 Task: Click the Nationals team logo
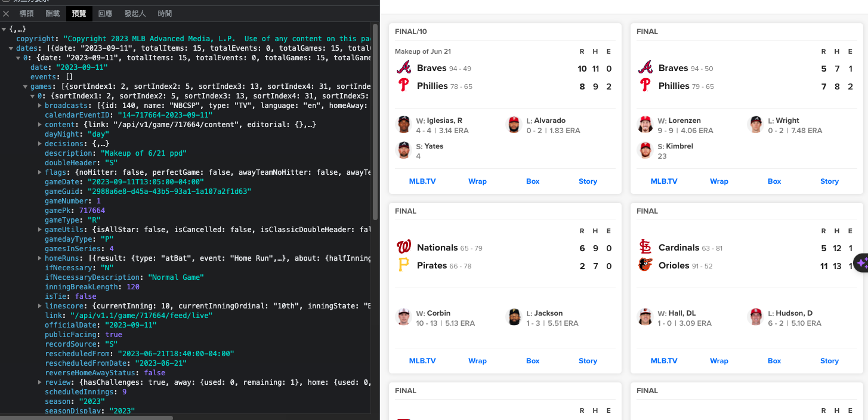tap(404, 247)
